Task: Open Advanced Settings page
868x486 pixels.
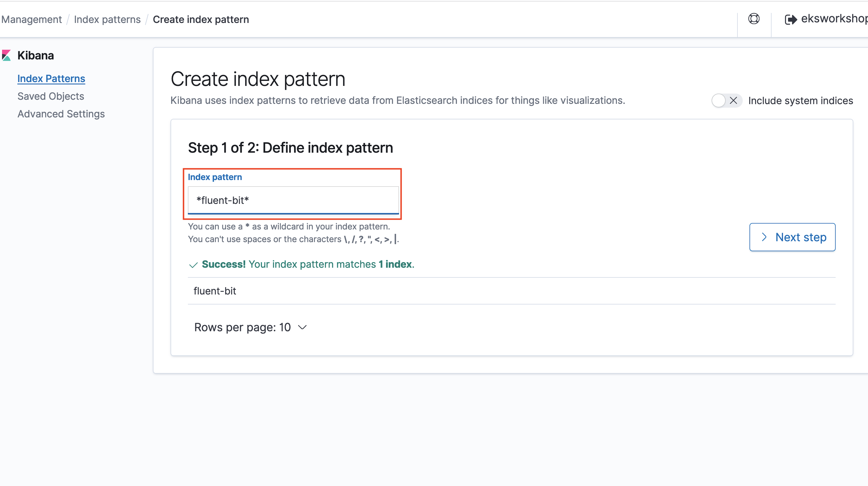Action: click(60, 113)
